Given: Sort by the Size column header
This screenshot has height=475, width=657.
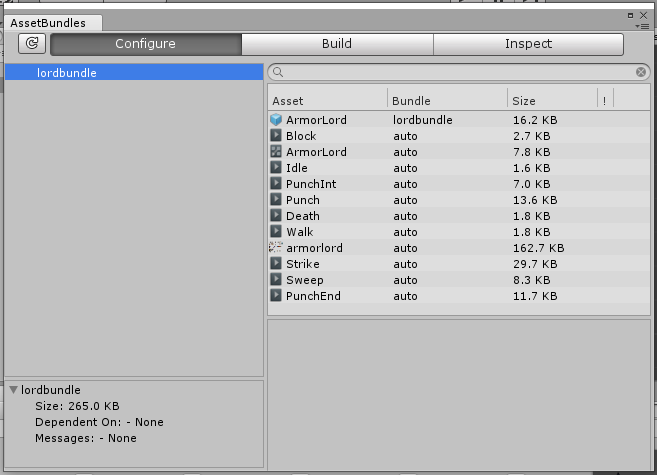Looking at the screenshot, I should coord(524,101).
